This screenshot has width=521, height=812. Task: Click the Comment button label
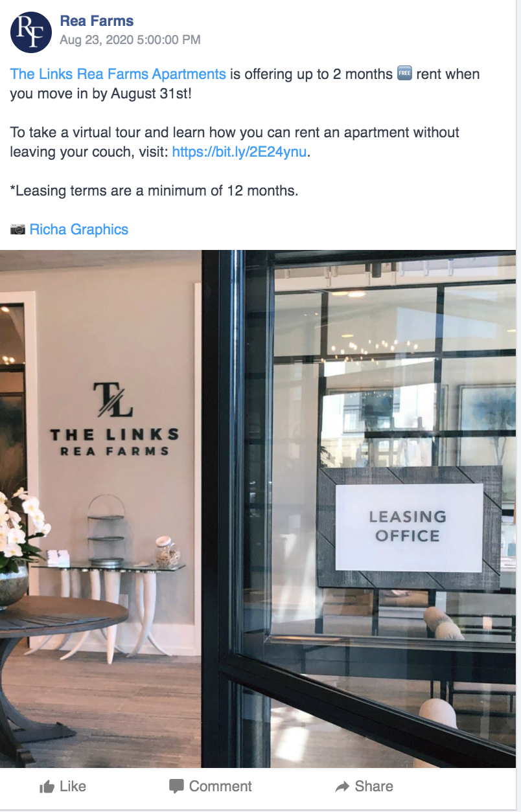click(x=220, y=786)
